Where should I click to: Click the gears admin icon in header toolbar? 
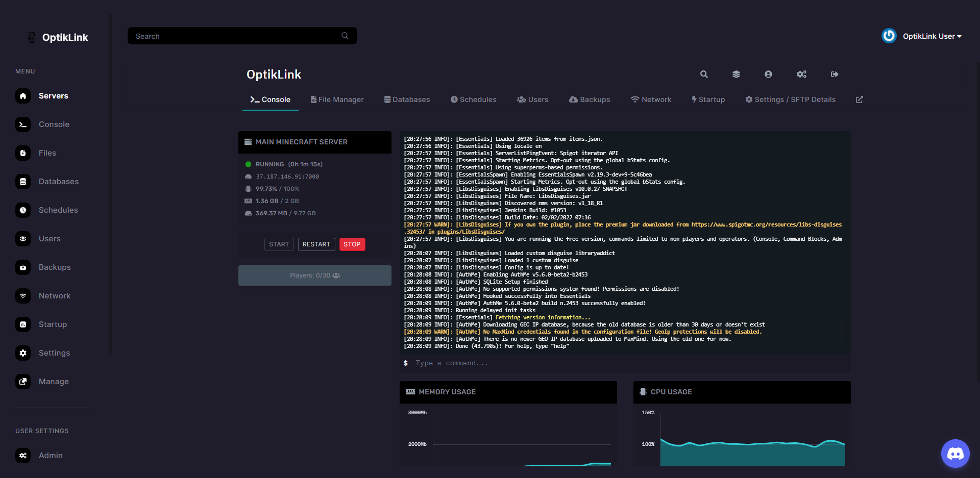pos(801,74)
